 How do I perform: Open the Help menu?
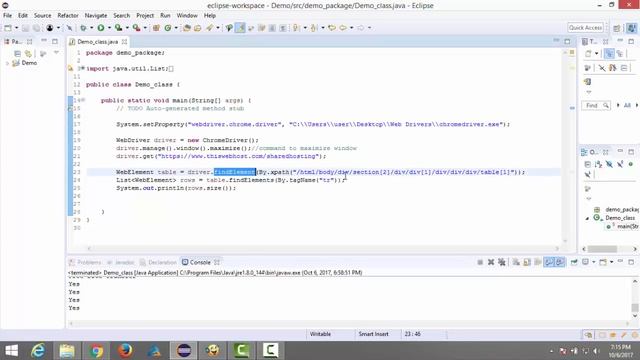pyautogui.click(x=210, y=16)
